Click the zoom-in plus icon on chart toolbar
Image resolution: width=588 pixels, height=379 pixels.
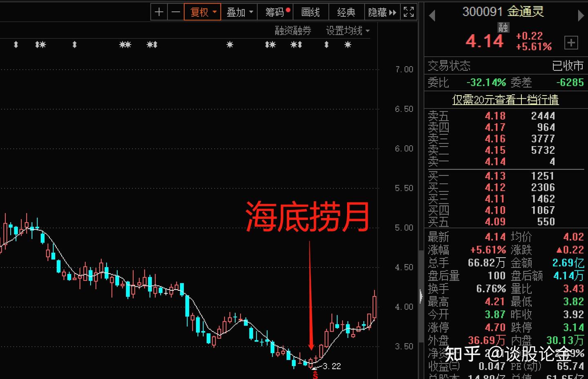159,12
